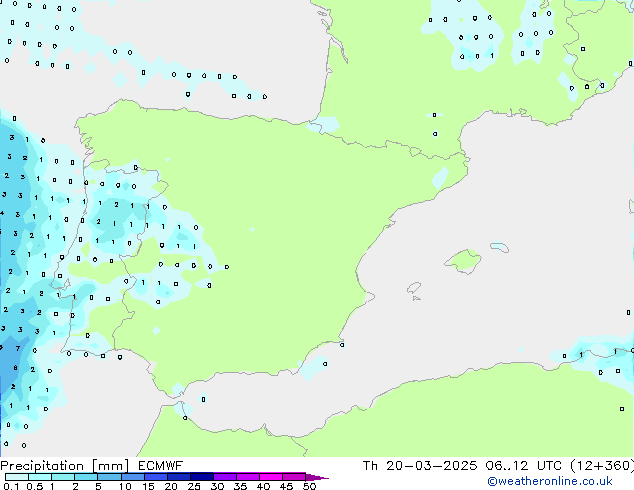
Task: Click the '0.5' legend scale label
Action: click(35, 486)
